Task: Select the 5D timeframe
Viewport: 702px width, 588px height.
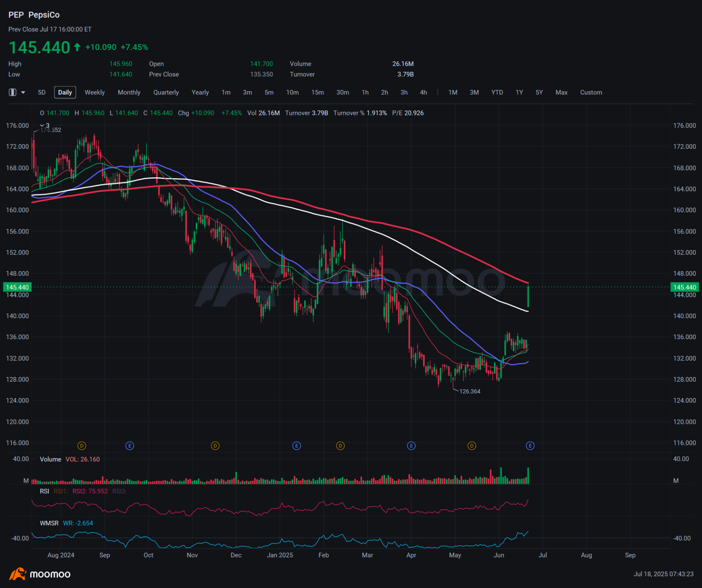Action: 42,93
